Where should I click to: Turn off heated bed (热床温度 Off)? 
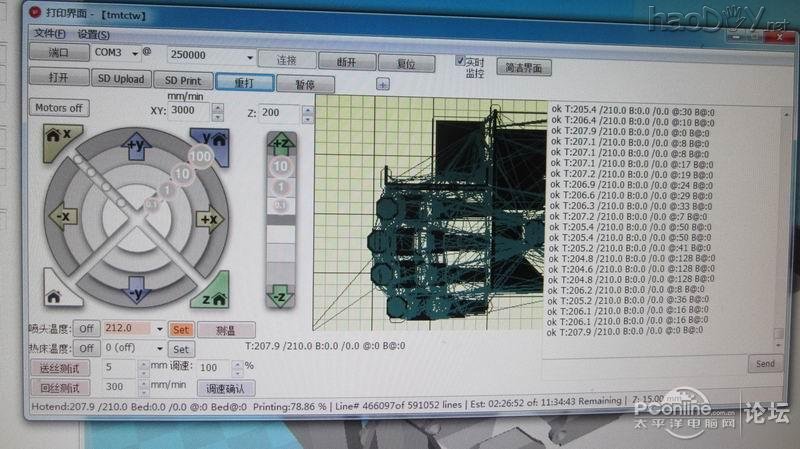[x=86, y=348]
